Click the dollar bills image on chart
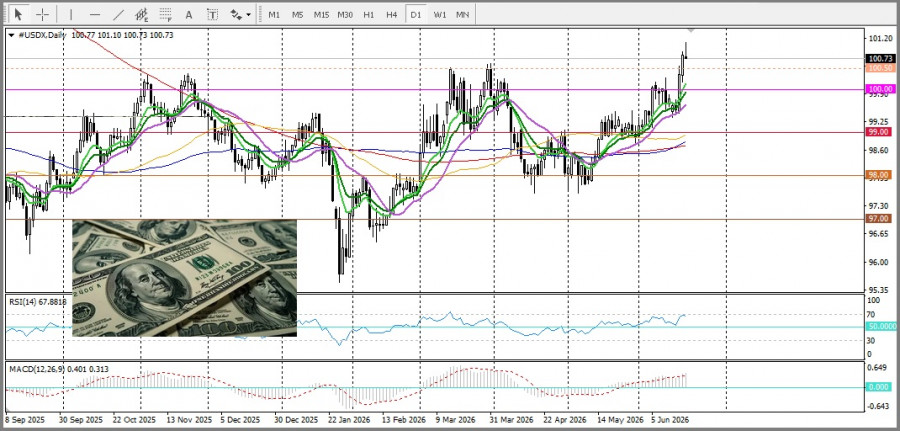Viewport: 900px width, 431px height. click(184, 278)
